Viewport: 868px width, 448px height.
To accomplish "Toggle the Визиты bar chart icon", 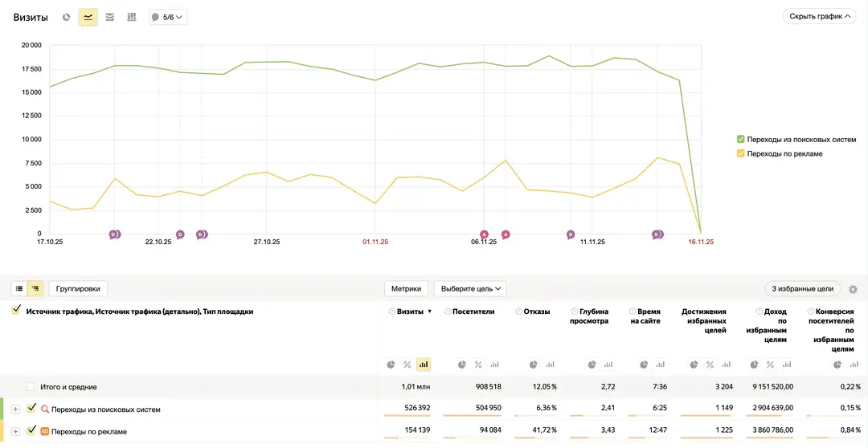I will coord(424,365).
